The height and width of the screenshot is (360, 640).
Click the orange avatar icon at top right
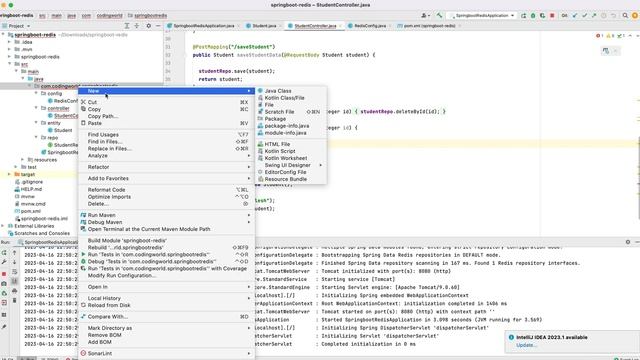coord(635,16)
